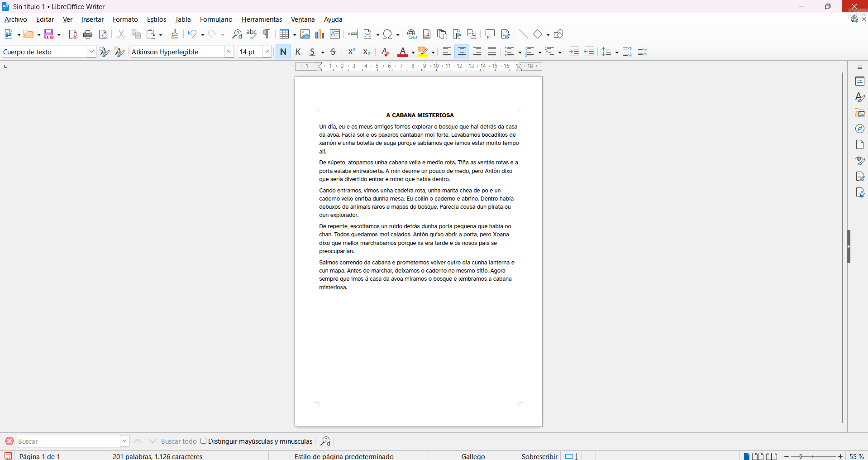The width and height of the screenshot is (868, 460).
Task: Expand the Cuerpo de texto paragraph style dropdown
Action: [x=91, y=52]
